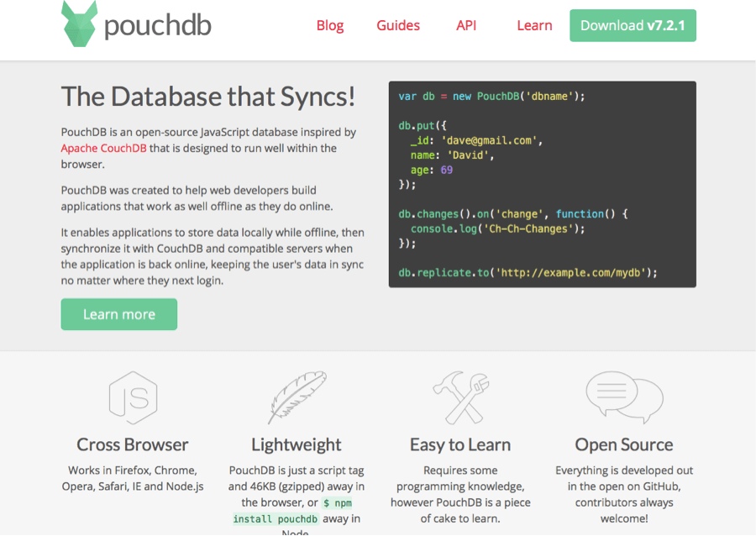This screenshot has width=756, height=536.
Task: Open the Blog page
Action: coord(330,25)
